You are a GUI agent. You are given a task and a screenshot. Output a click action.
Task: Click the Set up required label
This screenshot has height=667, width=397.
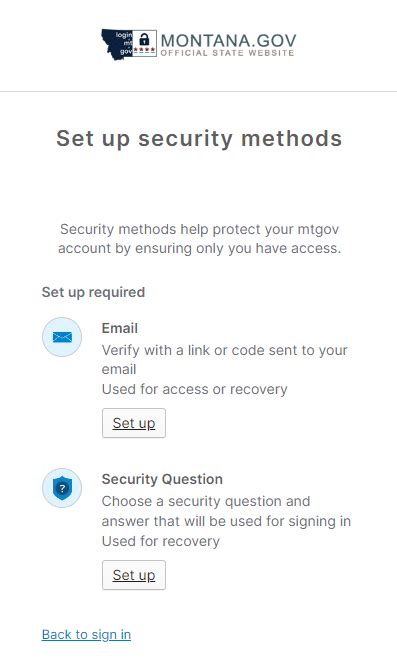(x=93, y=292)
